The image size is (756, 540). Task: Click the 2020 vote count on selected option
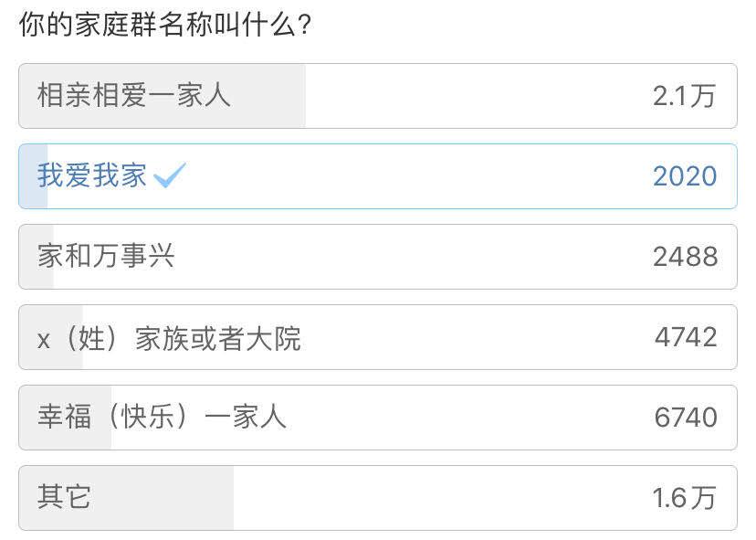685,175
